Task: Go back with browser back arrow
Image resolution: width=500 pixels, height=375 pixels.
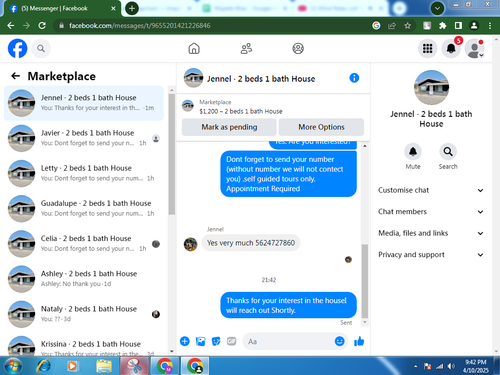Action: [11, 26]
